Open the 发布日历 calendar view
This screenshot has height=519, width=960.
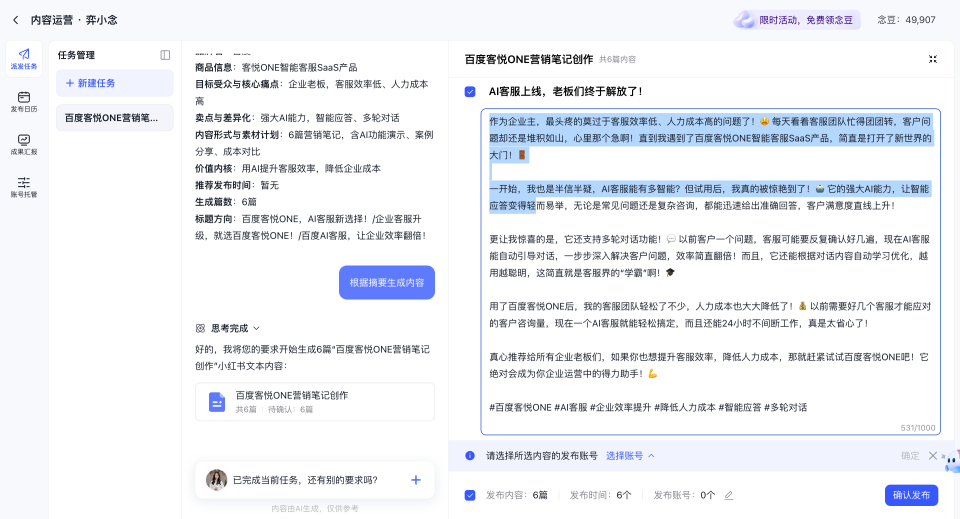24,101
